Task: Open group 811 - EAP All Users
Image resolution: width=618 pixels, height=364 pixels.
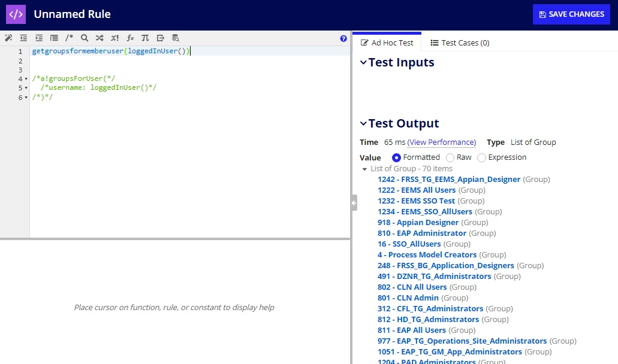Action: pos(412,330)
